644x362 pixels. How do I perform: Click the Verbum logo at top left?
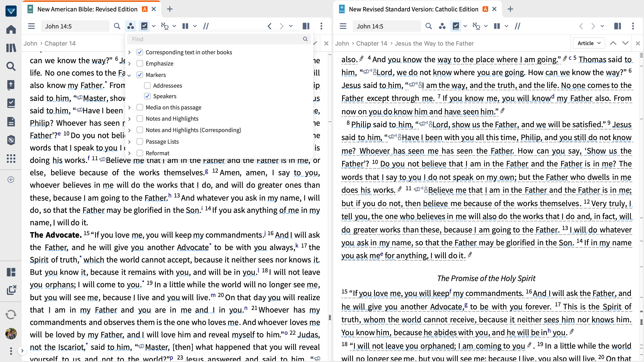[x=11, y=11]
